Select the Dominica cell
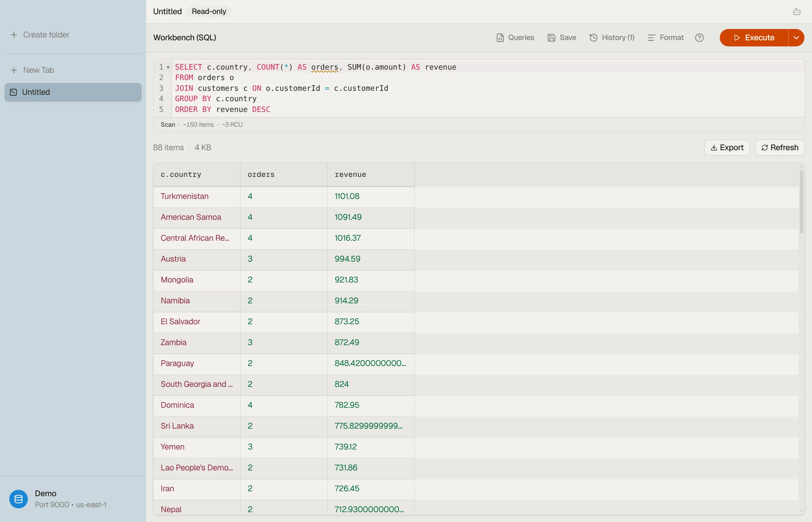Image resolution: width=812 pixels, height=522 pixels. click(197, 405)
